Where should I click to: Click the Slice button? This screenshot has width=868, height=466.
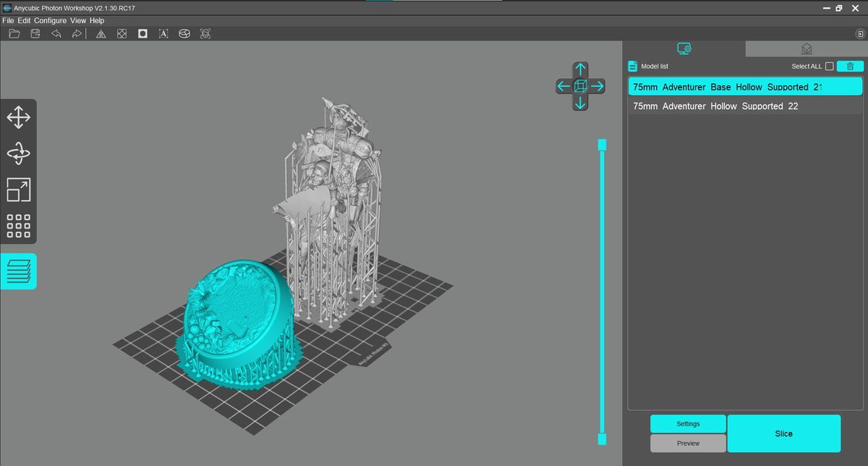(x=783, y=433)
